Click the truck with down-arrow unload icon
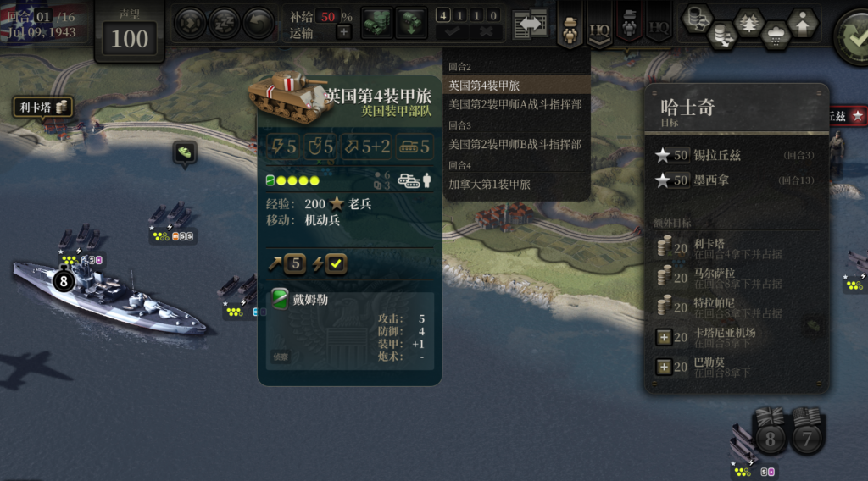Screen dimensions: 868x481 [x=411, y=23]
